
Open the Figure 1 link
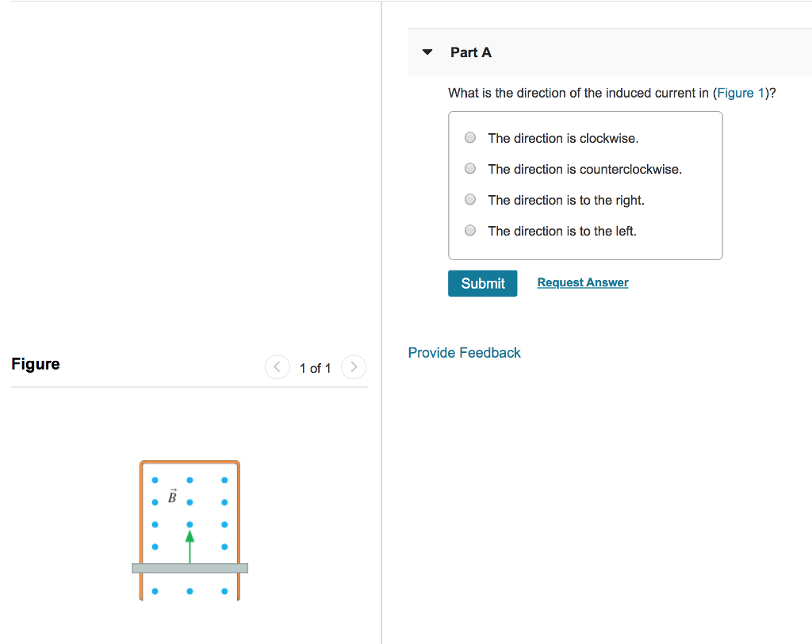[x=739, y=93]
